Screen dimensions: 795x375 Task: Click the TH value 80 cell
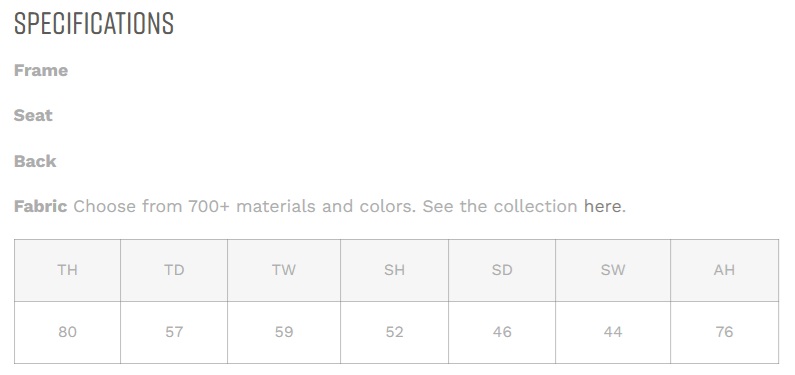pyautogui.click(x=67, y=332)
